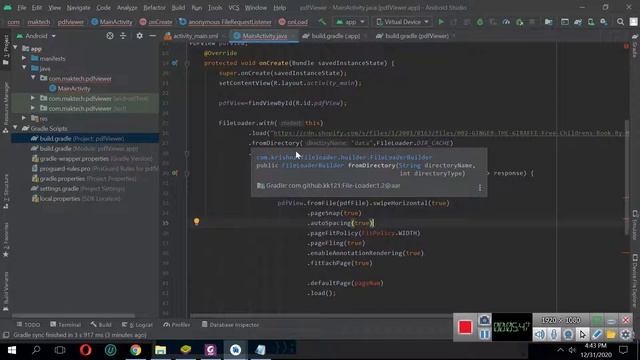Pause the screen recording
This screenshot has width=640, height=360.
484,335
